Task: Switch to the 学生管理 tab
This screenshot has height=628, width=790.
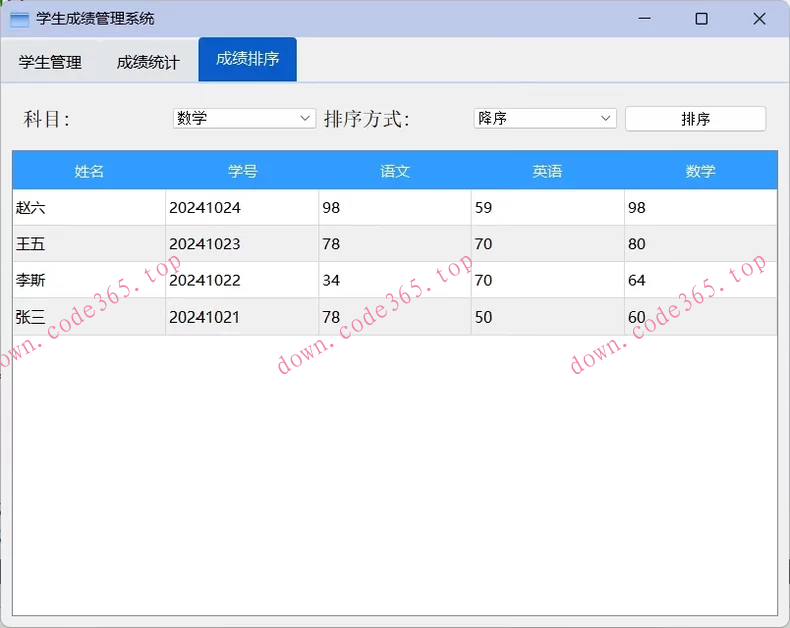Action: tap(50, 62)
